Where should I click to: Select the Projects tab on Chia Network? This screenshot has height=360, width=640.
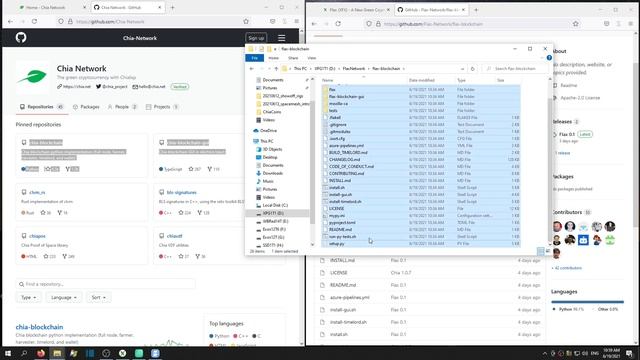162,107
